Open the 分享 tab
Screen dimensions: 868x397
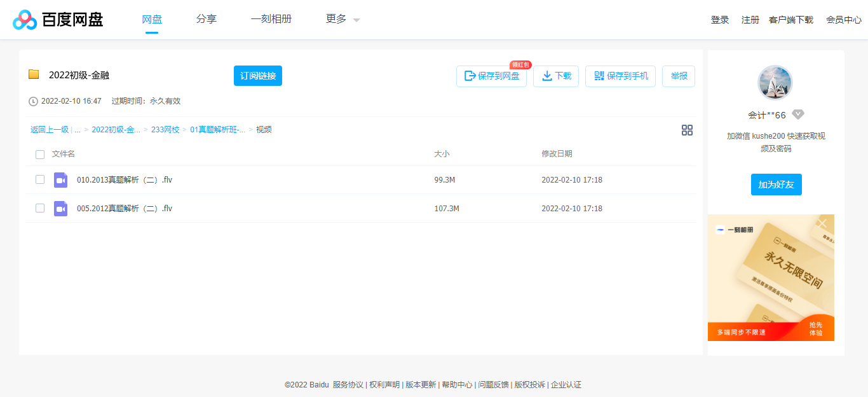pyautogui.click(x=207, y=20)
